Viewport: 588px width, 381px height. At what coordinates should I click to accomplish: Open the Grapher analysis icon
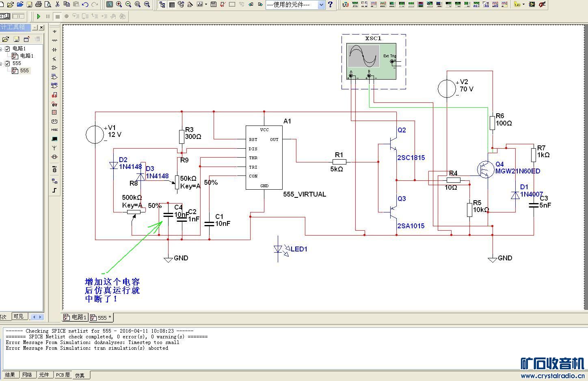click(x=200, y=4)
